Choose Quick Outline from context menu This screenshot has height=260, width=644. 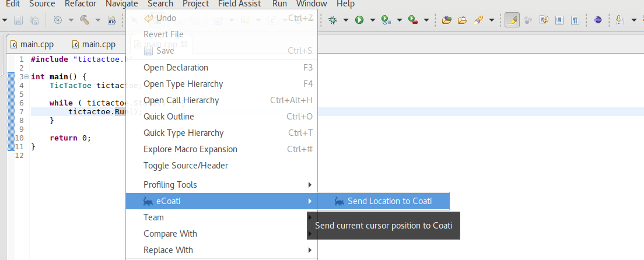click(222, 117)
